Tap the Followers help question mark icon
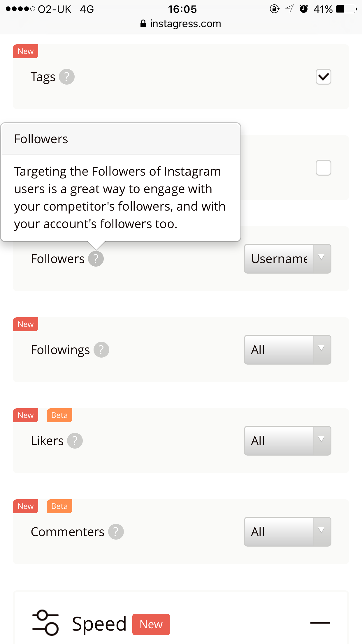 pyautogui.click(x=96, y=259)
